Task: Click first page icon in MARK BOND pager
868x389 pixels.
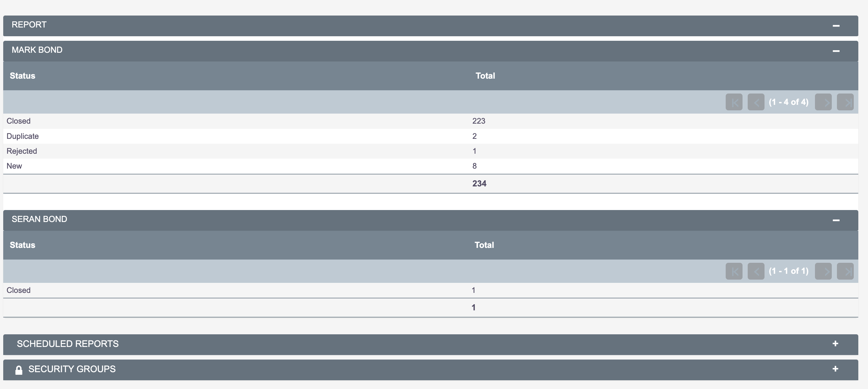Action: click(x=734, y=102)
